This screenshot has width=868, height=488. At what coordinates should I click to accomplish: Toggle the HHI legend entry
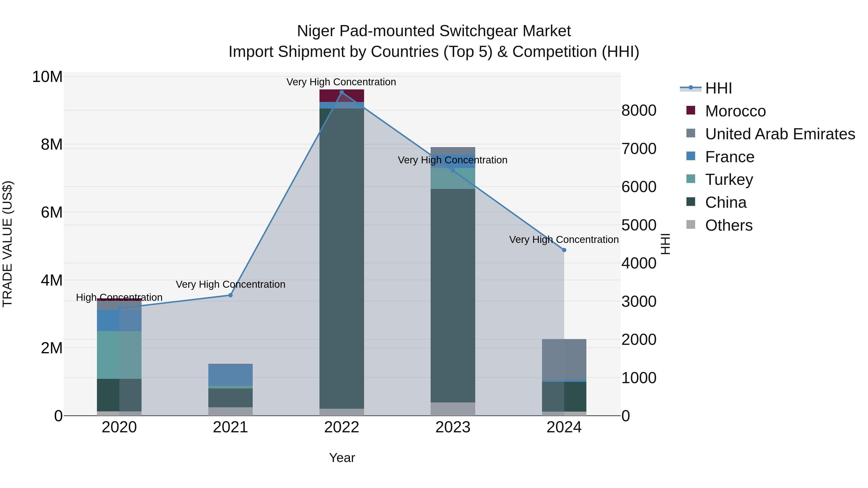706,88
